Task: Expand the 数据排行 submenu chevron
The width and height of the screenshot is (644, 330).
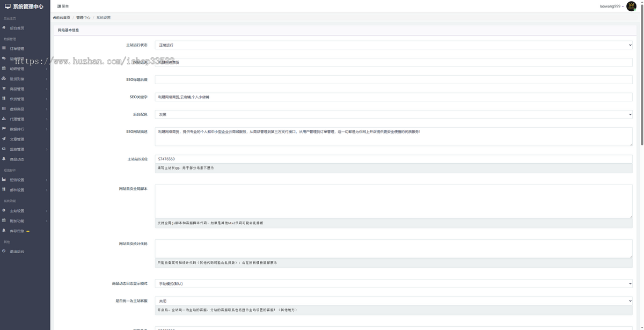Action: pos(47,129)
